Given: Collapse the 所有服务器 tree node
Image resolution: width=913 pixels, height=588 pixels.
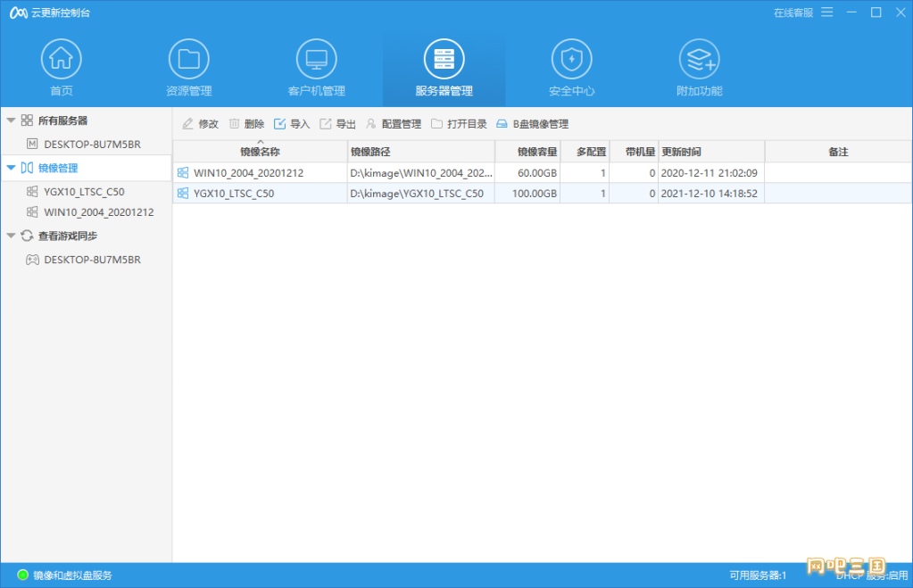Looking at the screenshot, I should [11, 120].
